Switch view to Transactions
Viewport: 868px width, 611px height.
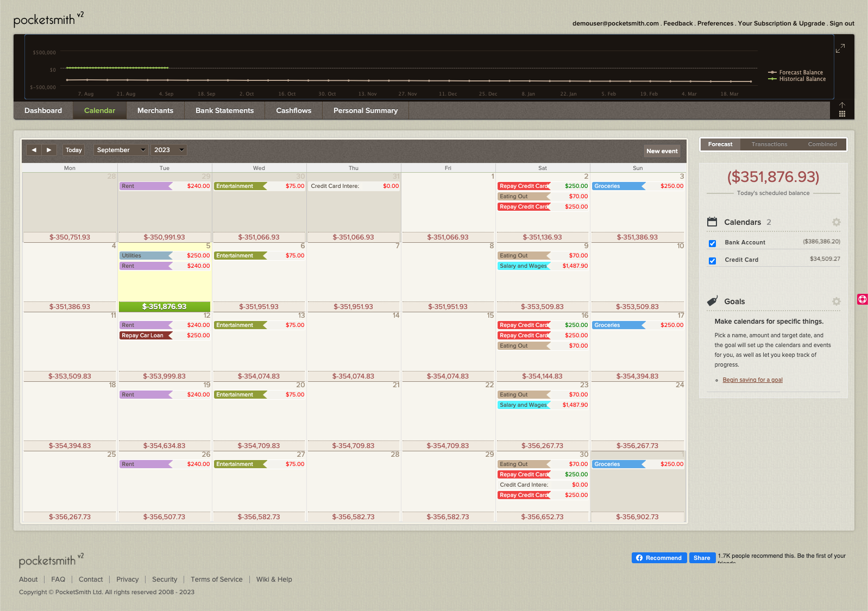(769, 144)
